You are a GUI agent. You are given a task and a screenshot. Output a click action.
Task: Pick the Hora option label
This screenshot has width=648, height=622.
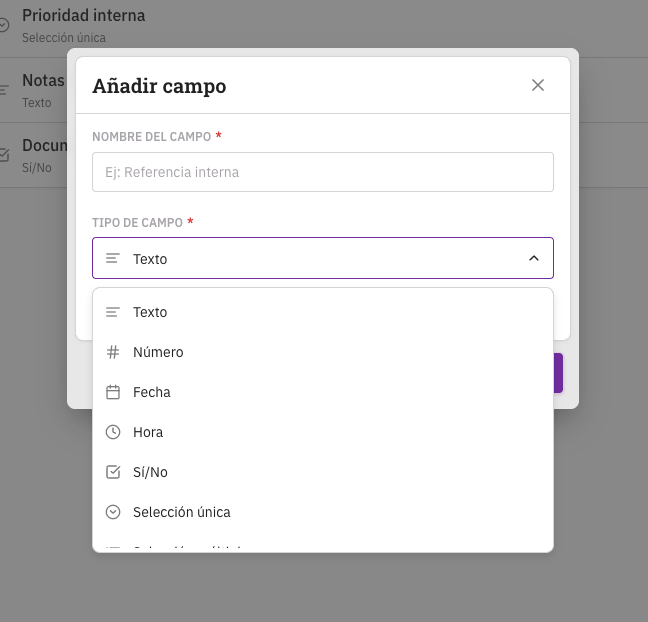[148, 432]
